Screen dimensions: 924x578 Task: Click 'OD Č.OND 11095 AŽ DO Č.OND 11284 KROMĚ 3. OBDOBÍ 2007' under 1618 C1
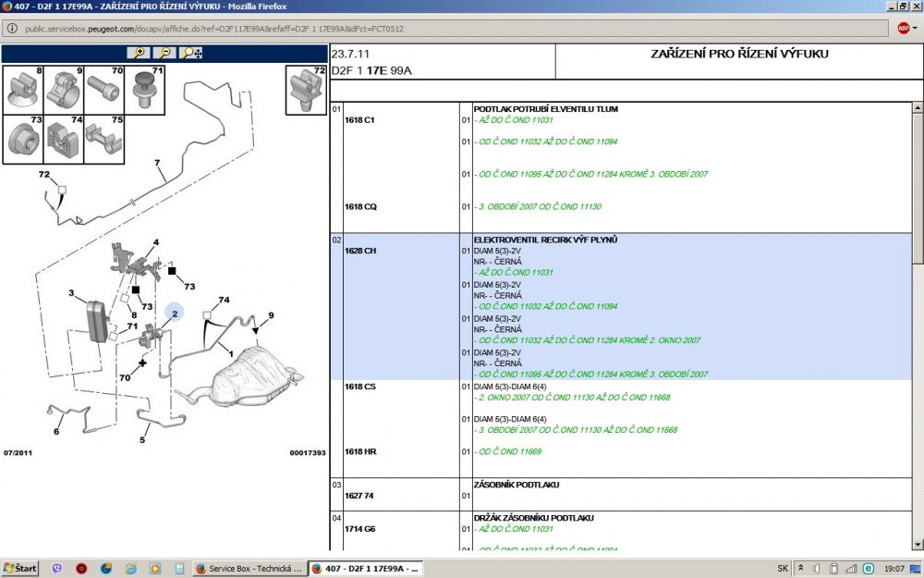tap(593, 174)
